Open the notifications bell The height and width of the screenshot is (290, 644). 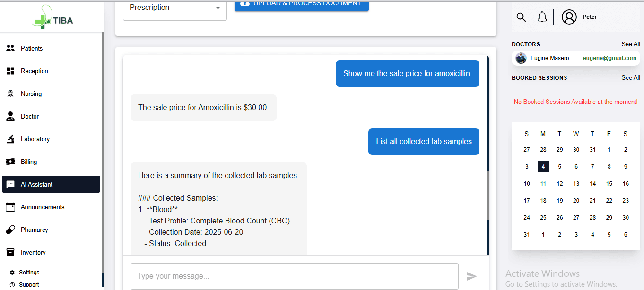click(542, 17)
